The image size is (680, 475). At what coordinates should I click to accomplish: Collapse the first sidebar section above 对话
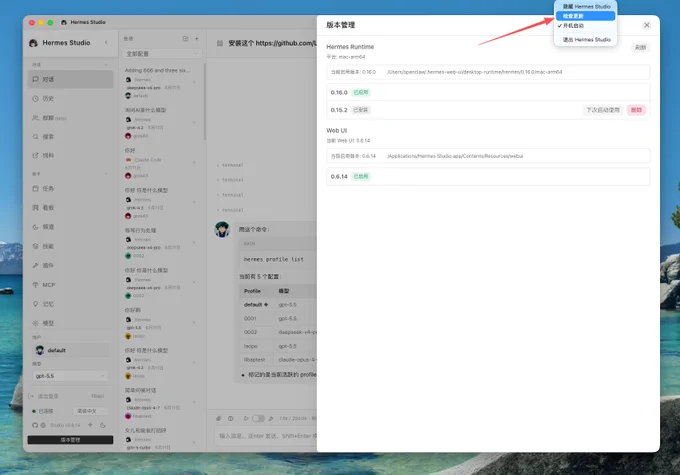pos(106,65)
